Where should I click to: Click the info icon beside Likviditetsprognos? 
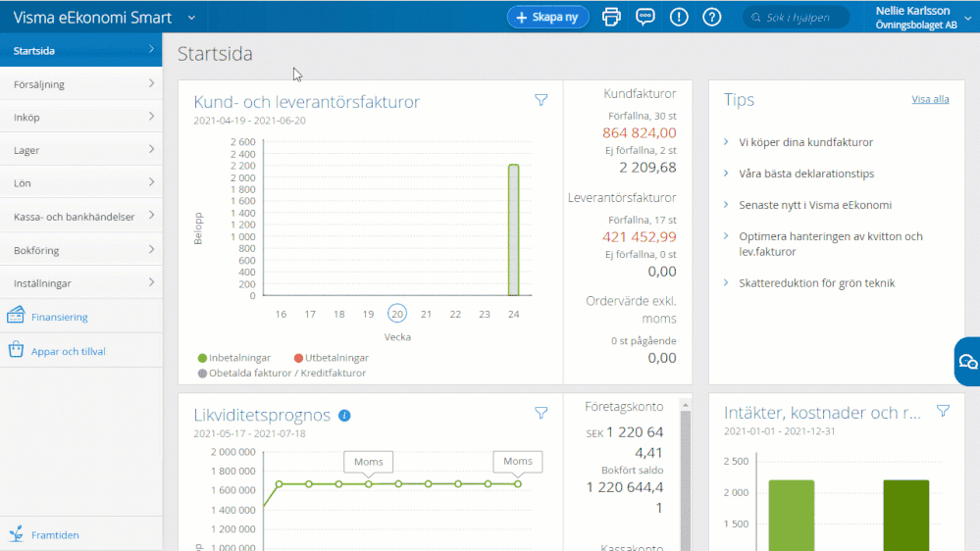pyautogui.click(x=344, y=416)
